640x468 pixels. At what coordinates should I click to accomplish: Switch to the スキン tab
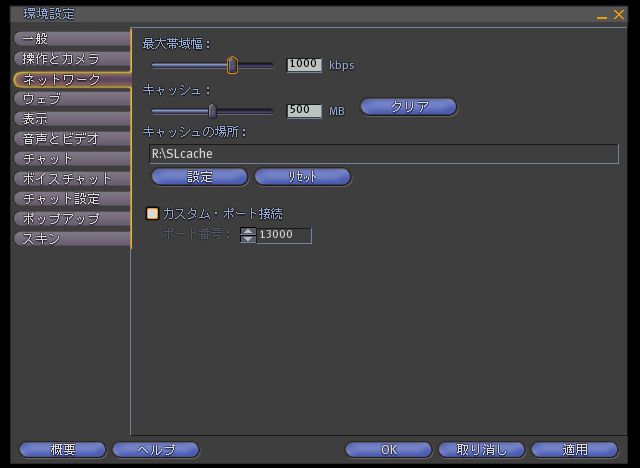(72, 239)
